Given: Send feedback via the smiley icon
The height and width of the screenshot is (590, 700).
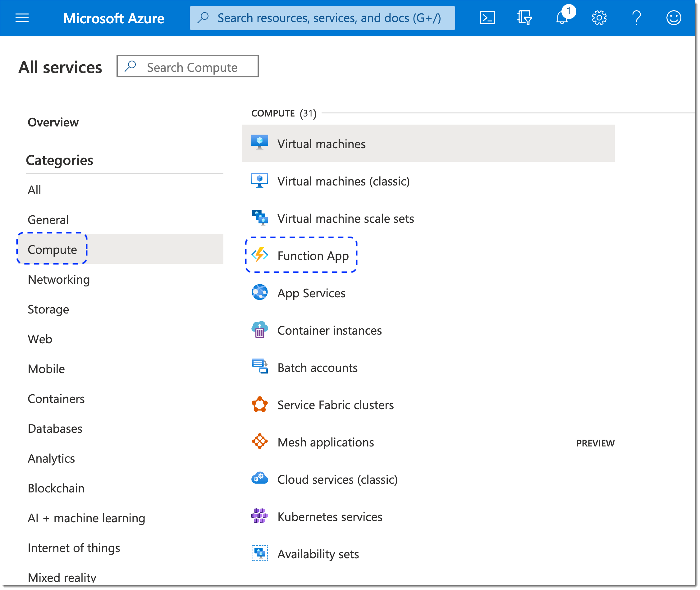Looking at the screenshot, I should point(674,18).
